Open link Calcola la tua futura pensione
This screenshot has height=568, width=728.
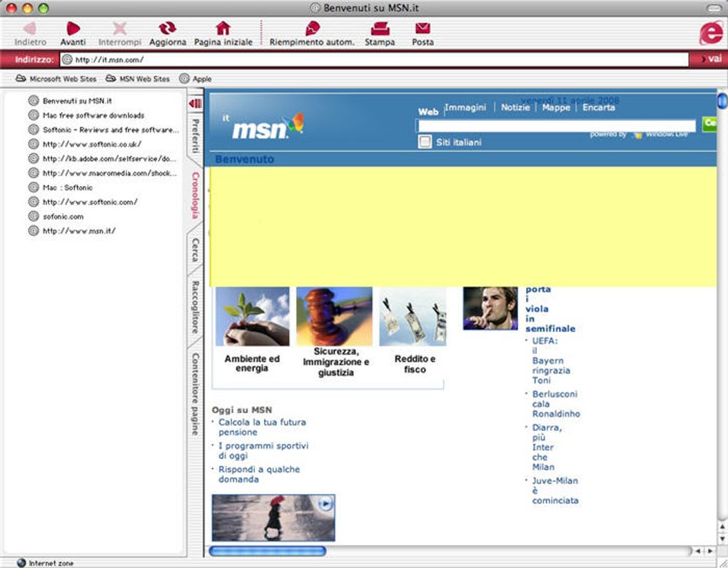[x=263, y=427]
